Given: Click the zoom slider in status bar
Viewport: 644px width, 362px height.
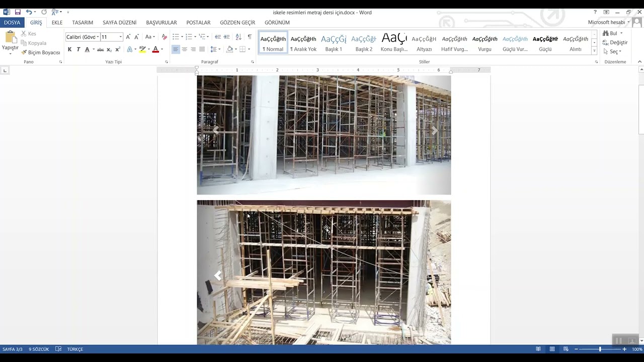Looking at the screenshot, I should pyautogui.click(x=600, y=349).
